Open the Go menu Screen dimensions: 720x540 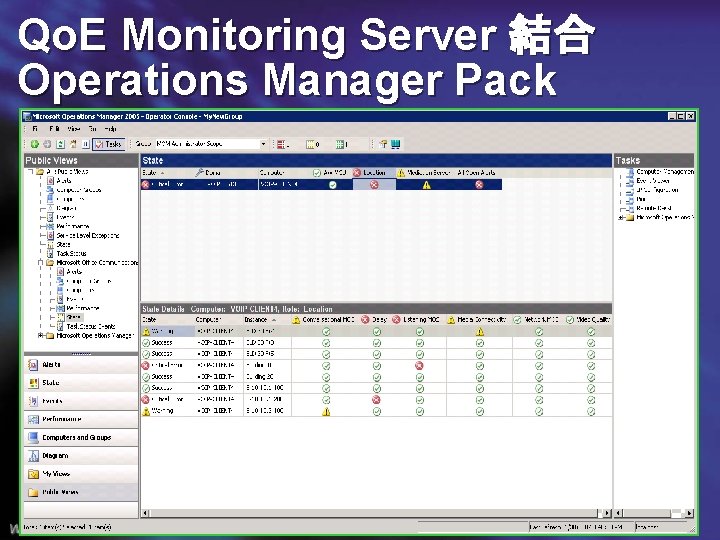pyautogui.click(x=93, y=129)
